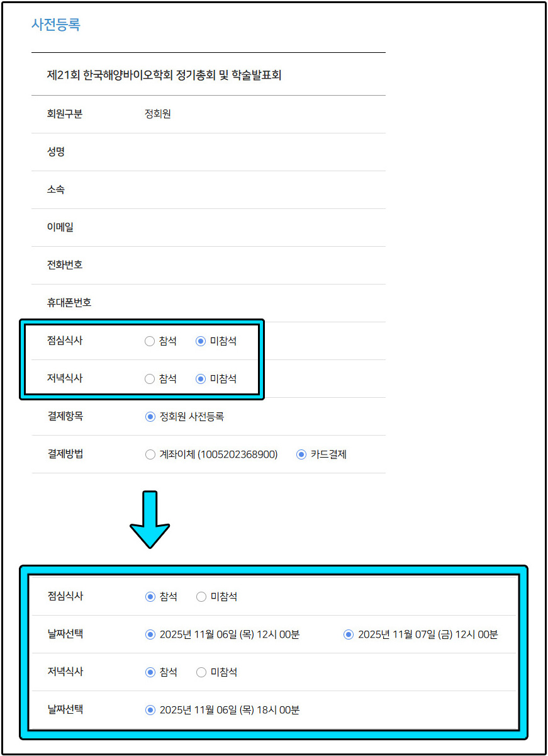Screen dimensions: 548x756
Task: Choose the unselected 참석 radio for 저녁식사
Action: pos(150,379)
